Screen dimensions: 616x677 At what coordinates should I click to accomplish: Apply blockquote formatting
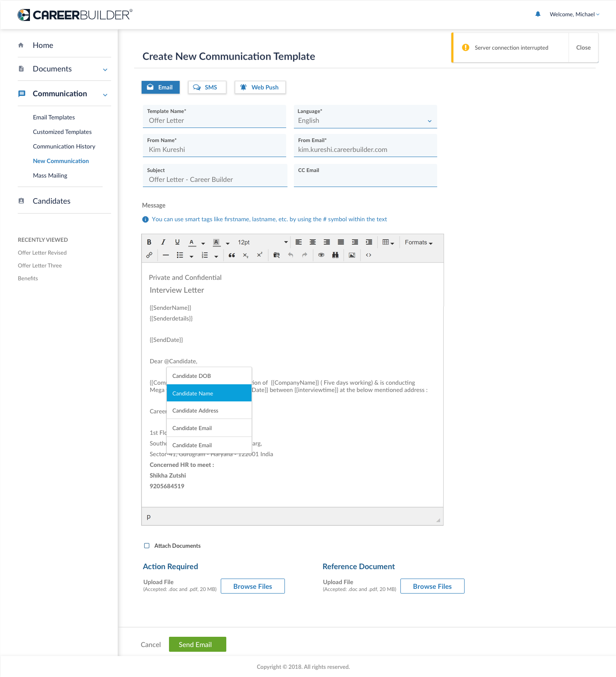(231, 255)
